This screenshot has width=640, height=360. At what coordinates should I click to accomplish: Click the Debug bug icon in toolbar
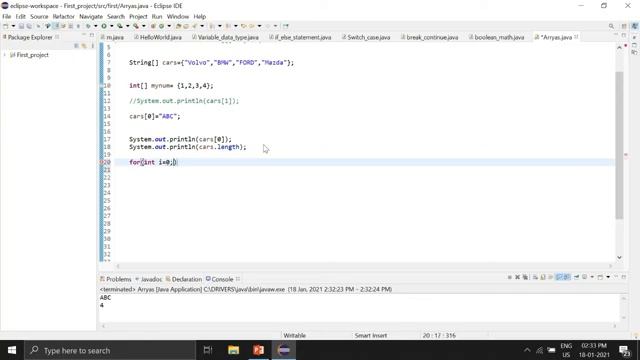click(88, 26)
